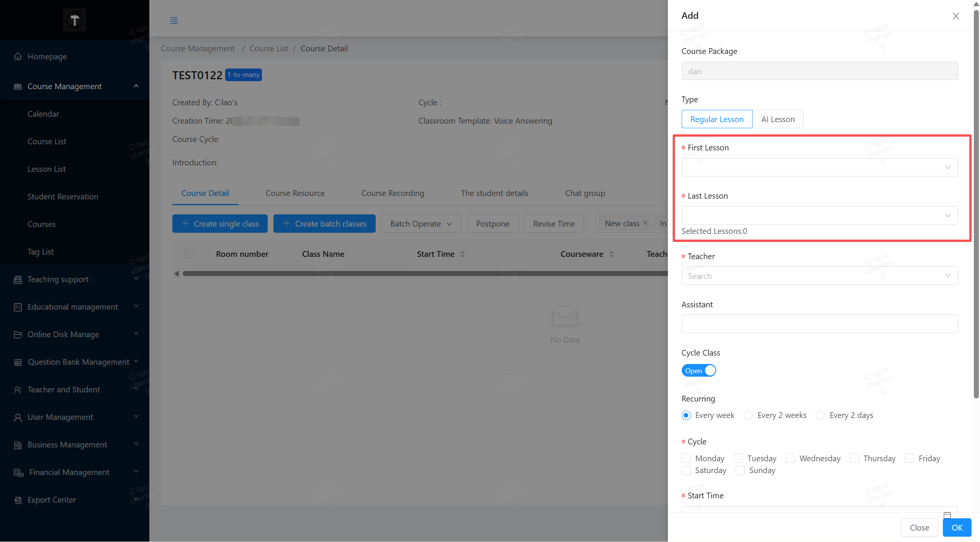Open the Start Time calendar icon
The image size is (980, 542).
pyautogui.click(x=947, y=515)
